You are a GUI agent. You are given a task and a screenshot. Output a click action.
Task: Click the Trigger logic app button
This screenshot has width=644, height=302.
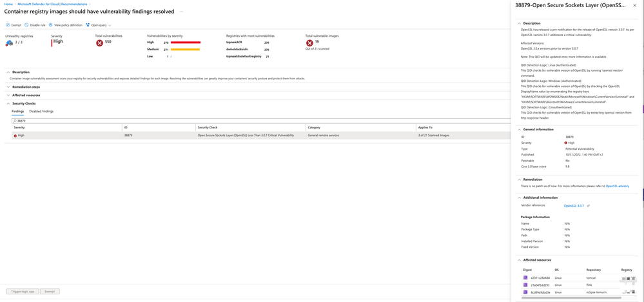click(23, 291)
